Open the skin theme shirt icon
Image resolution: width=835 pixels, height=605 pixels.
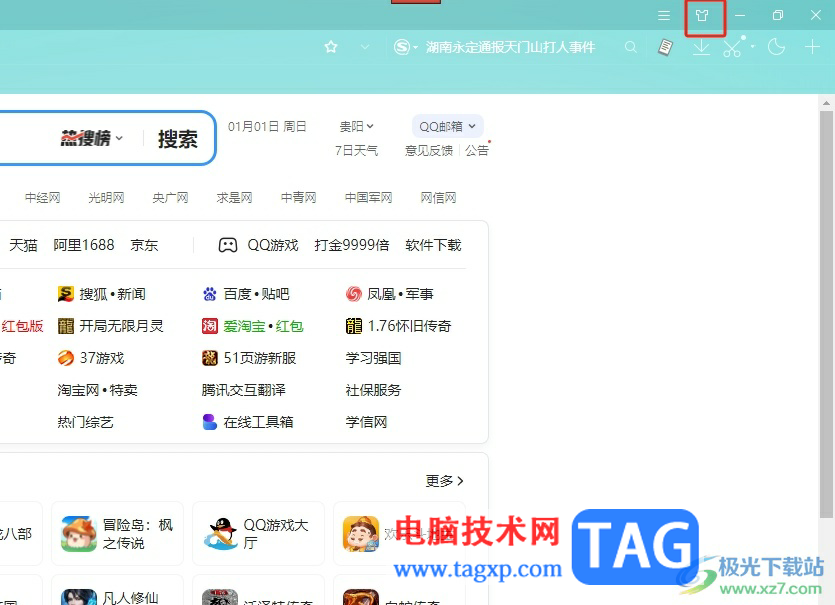702,15
